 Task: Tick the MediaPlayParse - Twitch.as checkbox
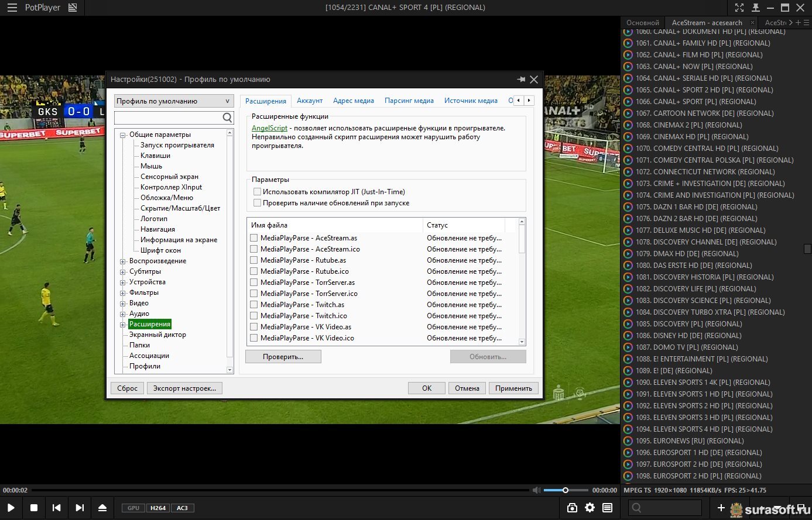coord(254,305)
